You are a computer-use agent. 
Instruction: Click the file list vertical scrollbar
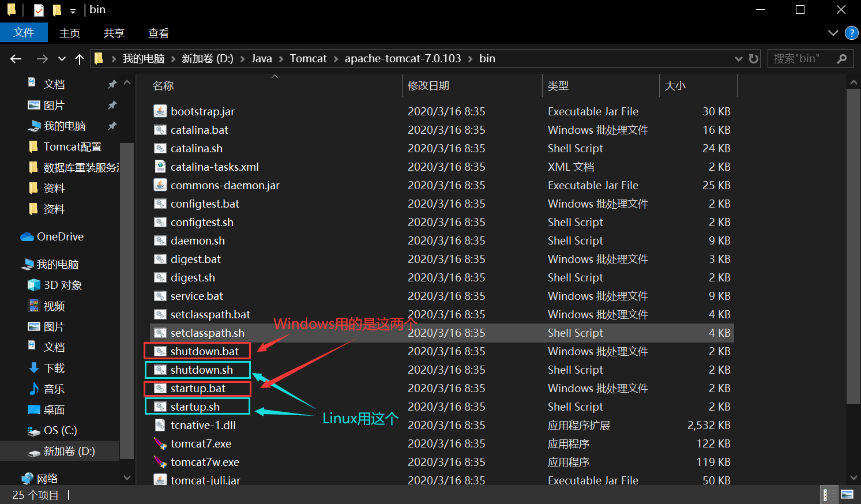coord(854,247)
